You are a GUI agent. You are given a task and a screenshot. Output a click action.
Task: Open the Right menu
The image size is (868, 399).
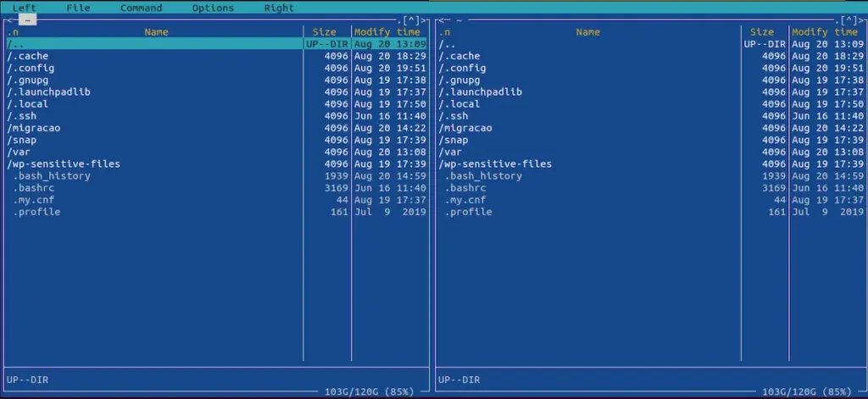[279, 8]
